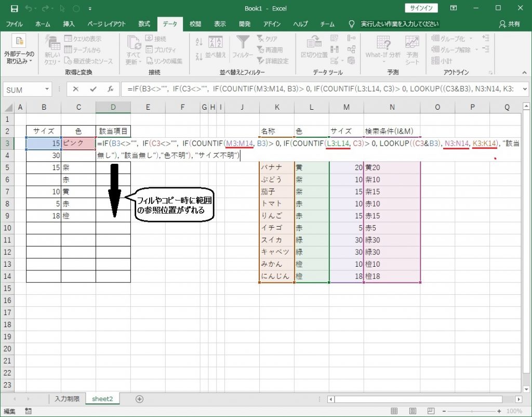Click the horizontal scrollbar right arrow

518,399
